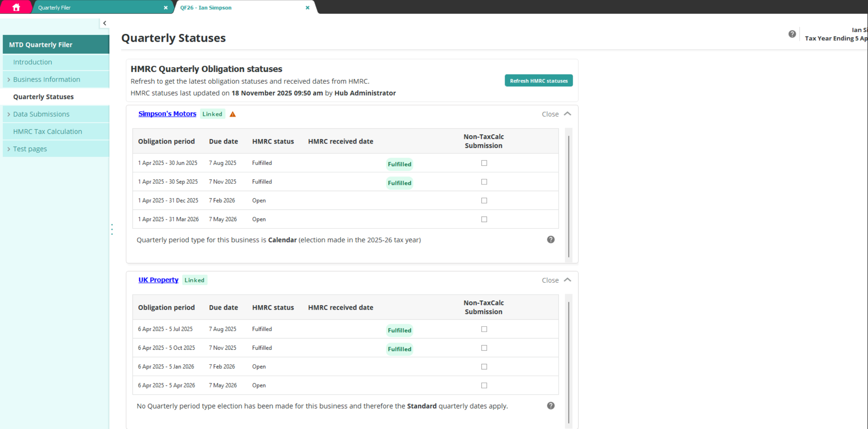This screenshot has height=429, width=868.
Task: Collapse Simpson's Motors section using chevron
Action: (567, 113)
